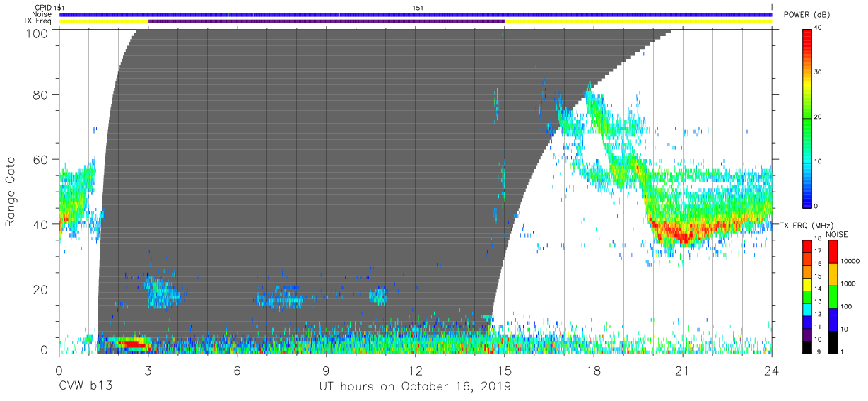Click the "Noise" row label at top left
The height and width of the screenshot is (401, 868).
point(42,14)
